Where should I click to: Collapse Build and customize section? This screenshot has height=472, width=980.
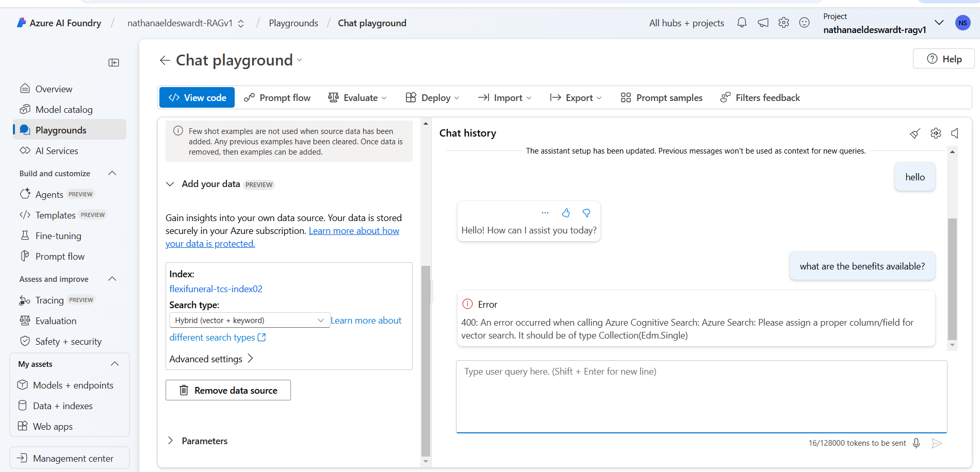112,173
